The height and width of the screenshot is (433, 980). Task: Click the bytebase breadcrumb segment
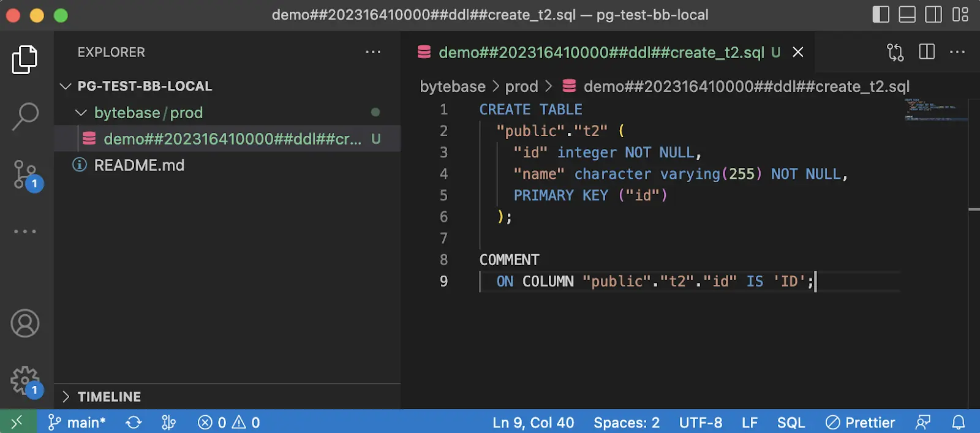point(453,86)
